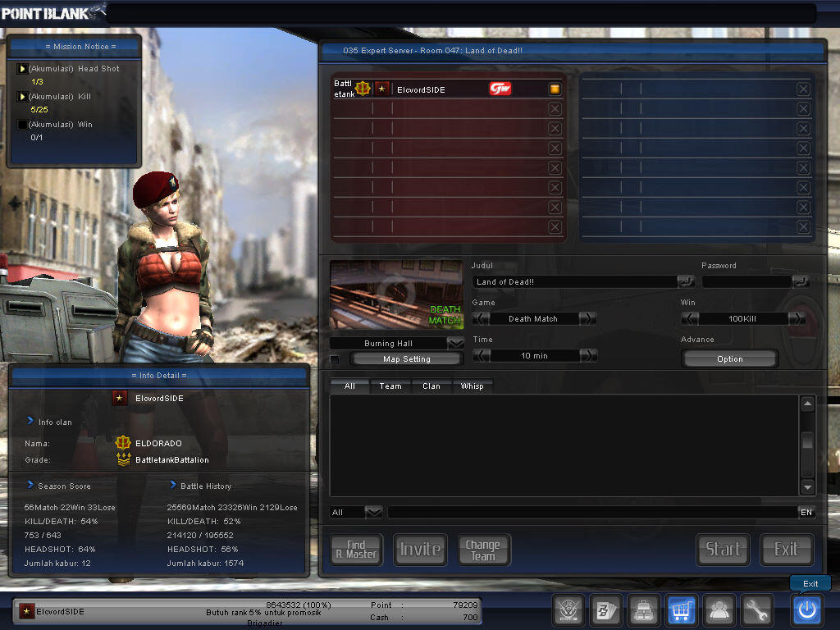Open the mission cards icon
This screenshot has width=840, height=630.
coord(605,609)
